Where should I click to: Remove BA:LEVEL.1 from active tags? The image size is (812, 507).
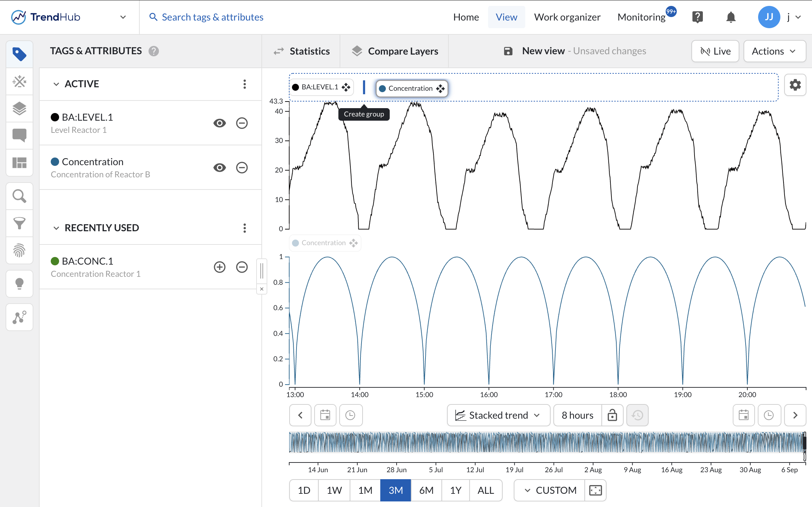(242, 123)
